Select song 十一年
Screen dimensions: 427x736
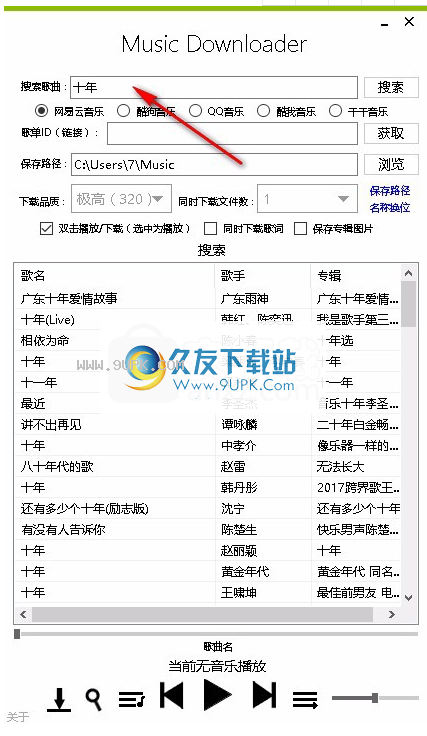39,383
